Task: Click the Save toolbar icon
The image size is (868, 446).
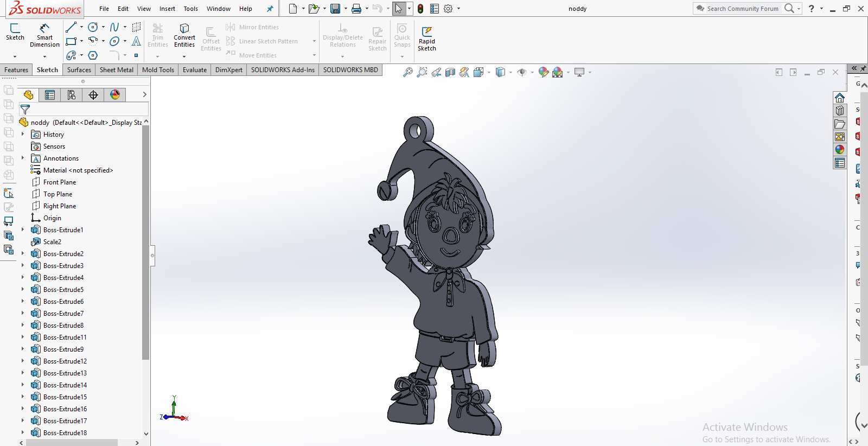Action: tap(335, 9)
